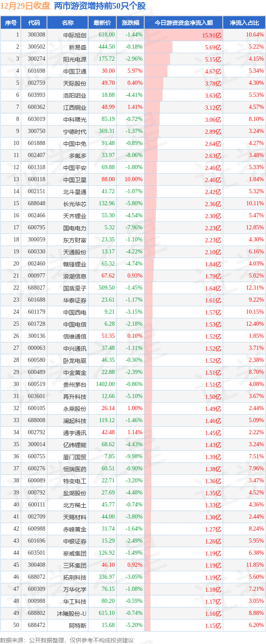
Task: Select stock name 北斗星通
Action: [x=75, y=192]
